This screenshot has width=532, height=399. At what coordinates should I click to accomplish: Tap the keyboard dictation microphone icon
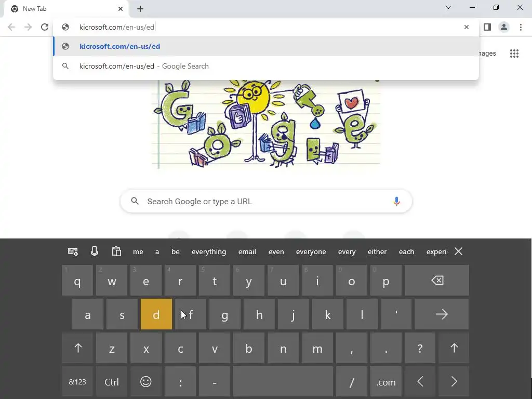click(x=95, y=251)
